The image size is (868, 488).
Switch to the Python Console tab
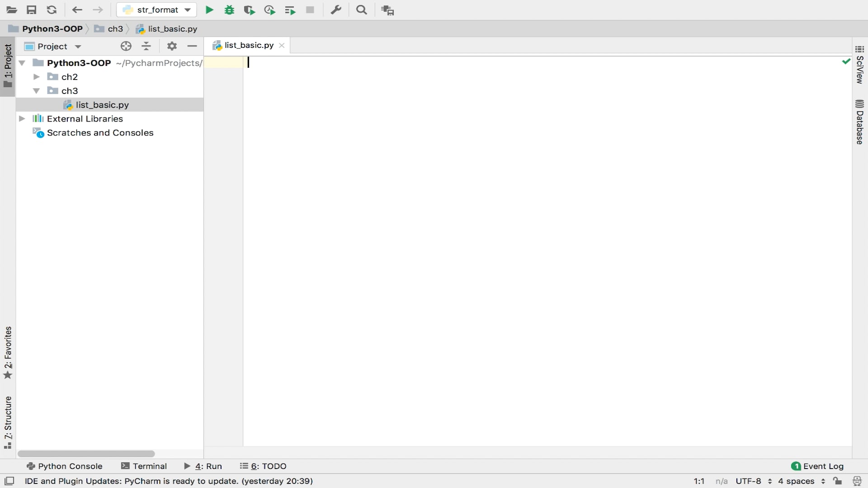tap(65, 466)
